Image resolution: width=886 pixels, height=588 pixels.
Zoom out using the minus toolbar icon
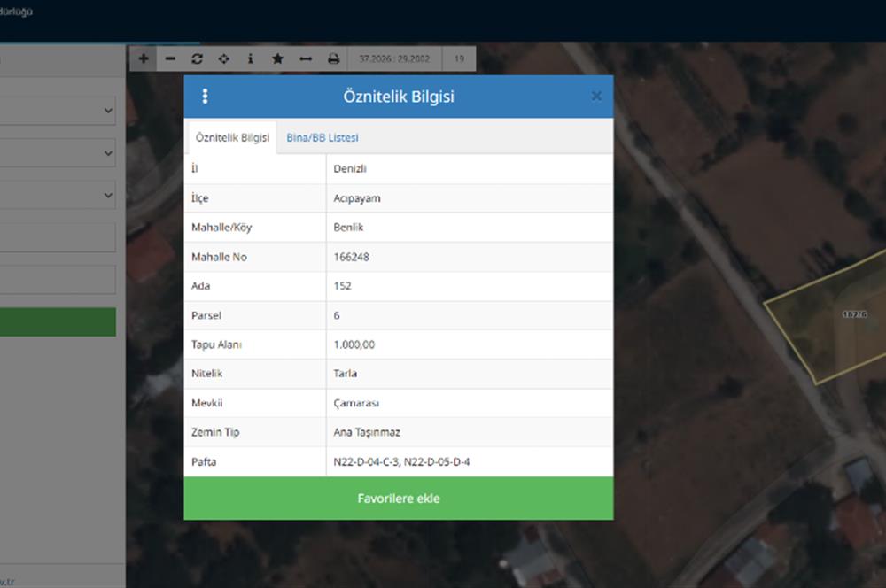tap(170, 58)
